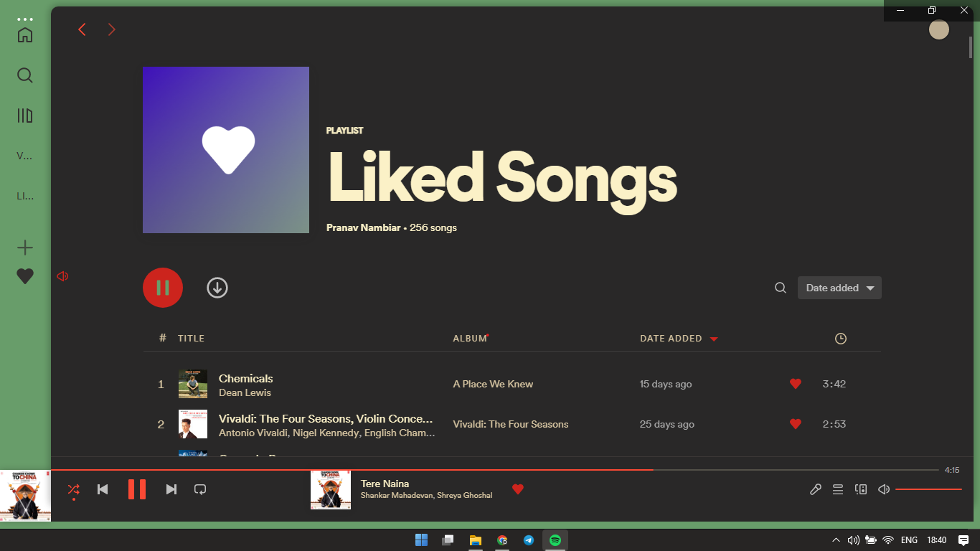
Task: Open Search from the sidebar
Action: [24, 75]
